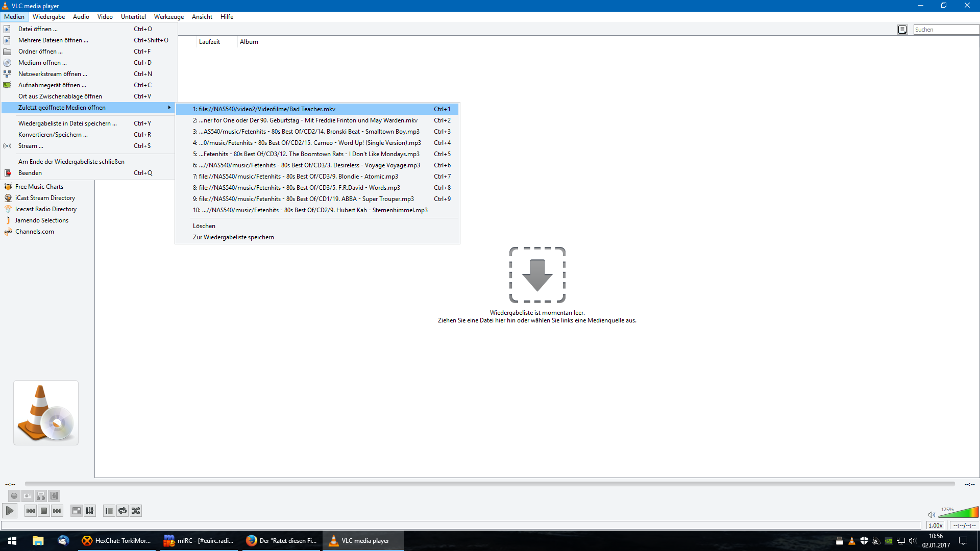Open recent file Bad Teacher.mkv

pyautogui.click(x=317, y=109)
